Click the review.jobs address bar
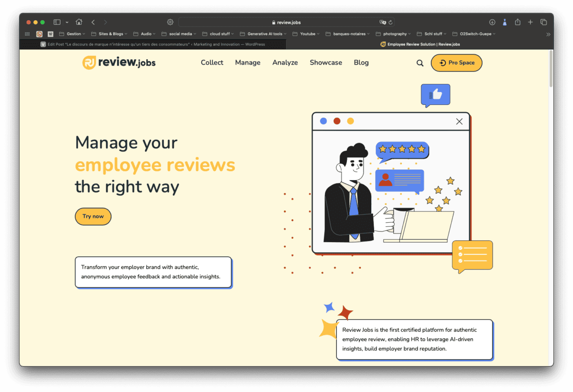Image resolution: width=573 pixels, height=392 pixels. [286, 22]
